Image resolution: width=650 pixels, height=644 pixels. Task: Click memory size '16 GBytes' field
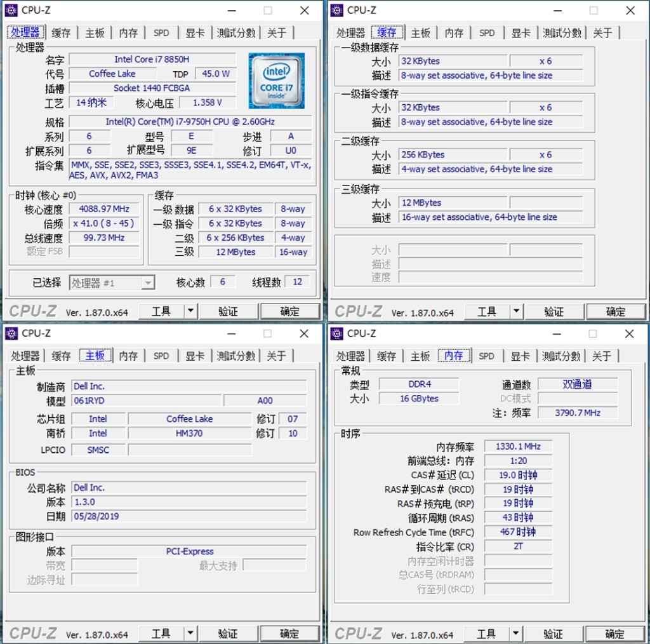[419, 398]
